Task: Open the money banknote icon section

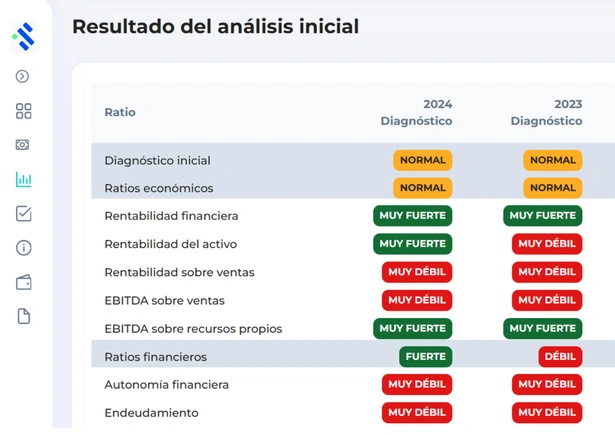Action: coord(23,145)
